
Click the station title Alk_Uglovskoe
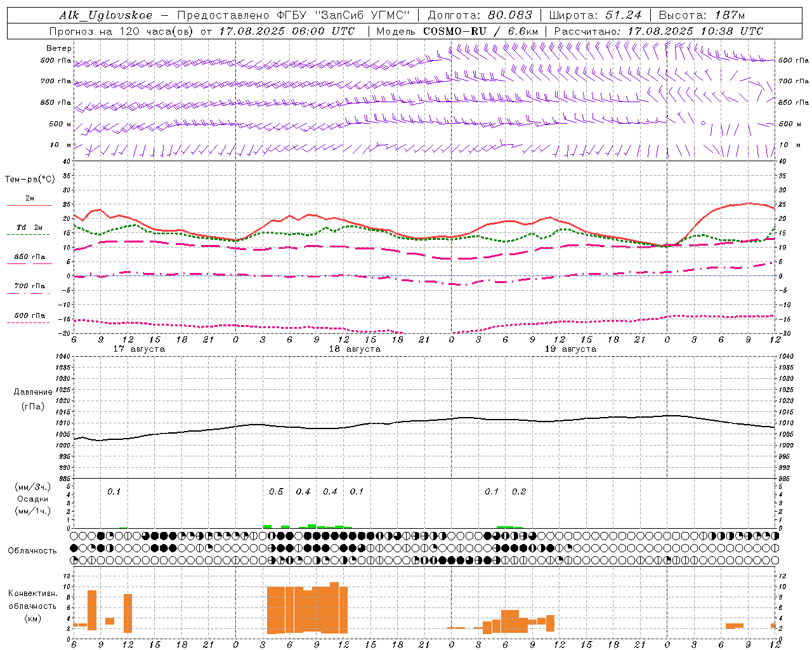tap(106, 15)
